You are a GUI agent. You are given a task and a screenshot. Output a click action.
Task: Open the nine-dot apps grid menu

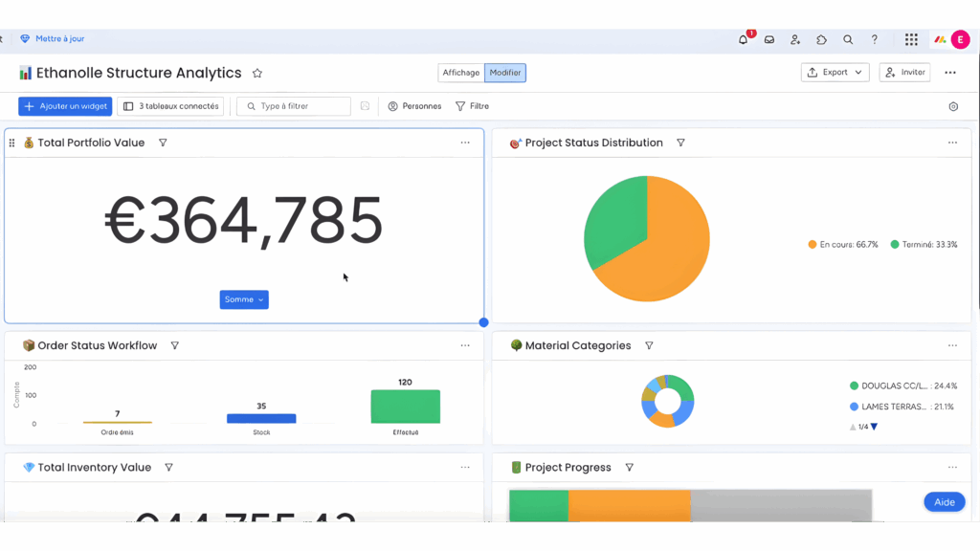(911, 39)
